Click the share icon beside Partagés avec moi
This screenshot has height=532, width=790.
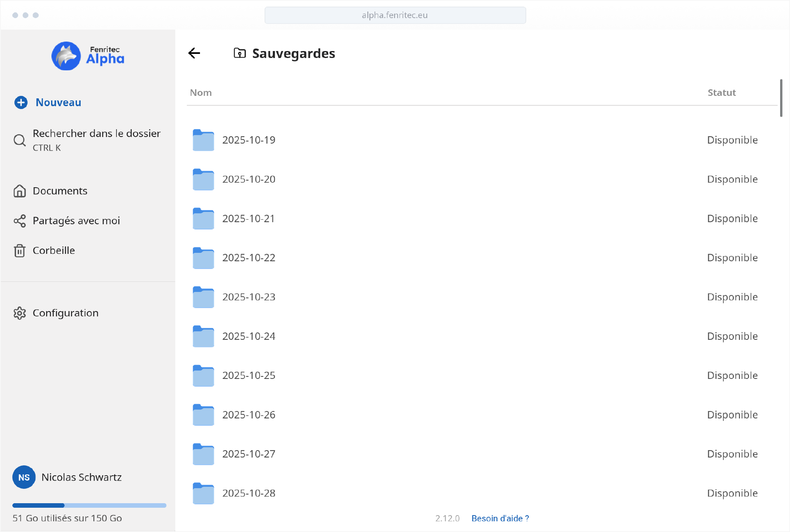point(20,221)
